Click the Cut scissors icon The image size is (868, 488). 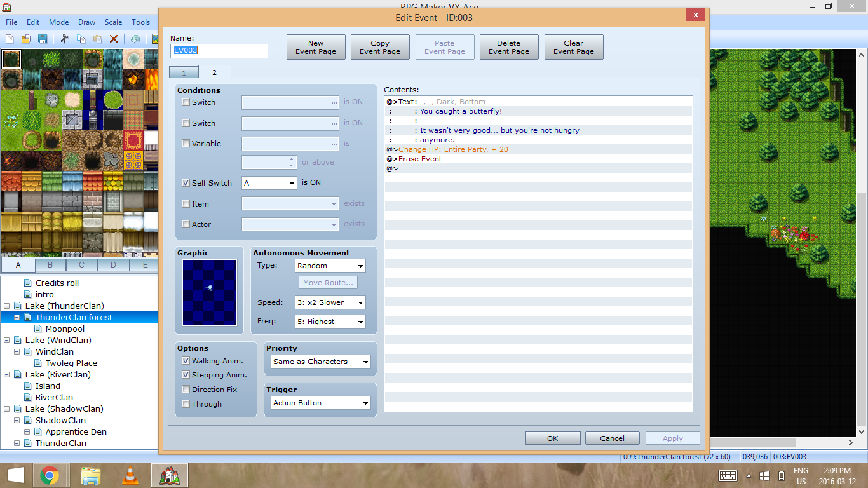[64, 39]
